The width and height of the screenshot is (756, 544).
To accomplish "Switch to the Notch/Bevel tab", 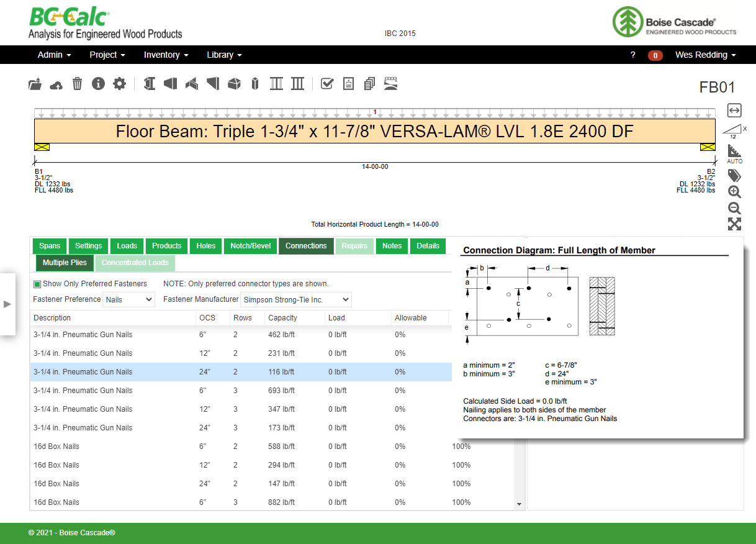I will coord(251,246).
